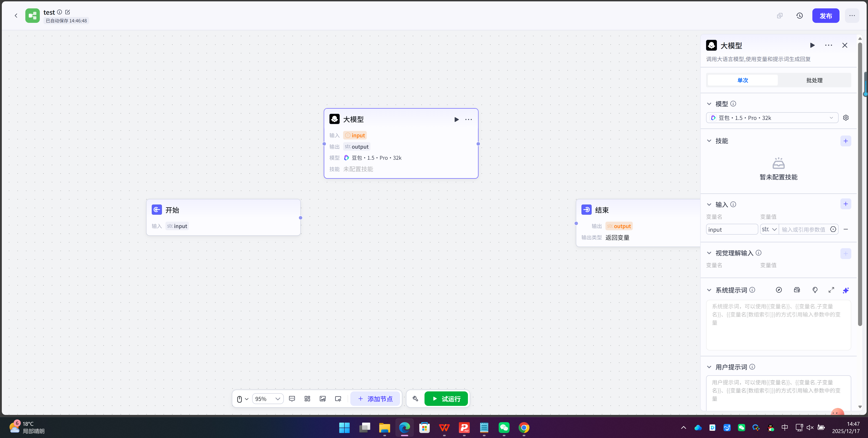Open model settings gear icon
This screenshot has width=868, height=438.
[x=845, y=118]
